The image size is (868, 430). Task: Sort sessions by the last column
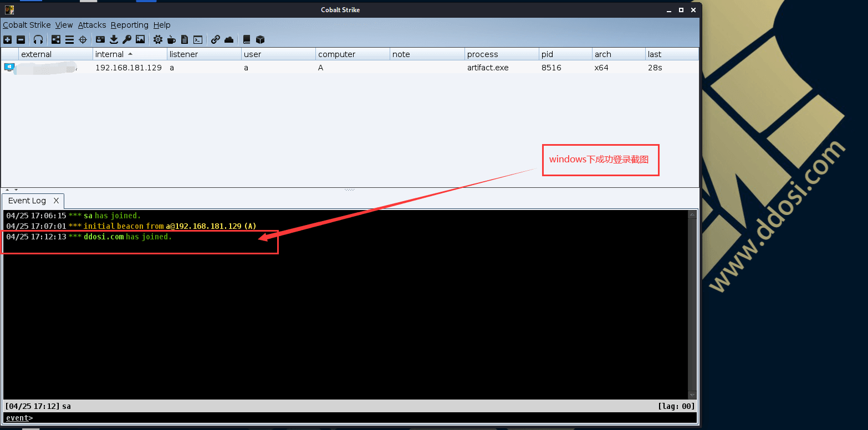click(x=672, y=54)
